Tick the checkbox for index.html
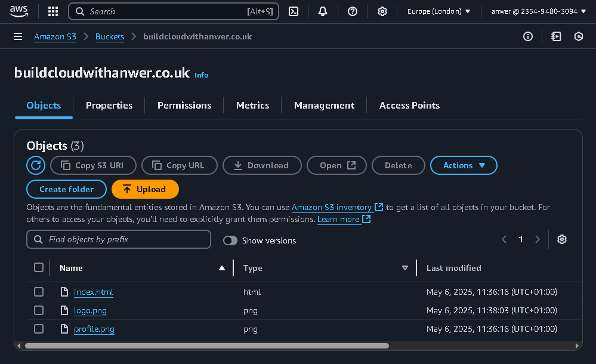The width and height of the screenshot is (596, 364). (39, 292)
